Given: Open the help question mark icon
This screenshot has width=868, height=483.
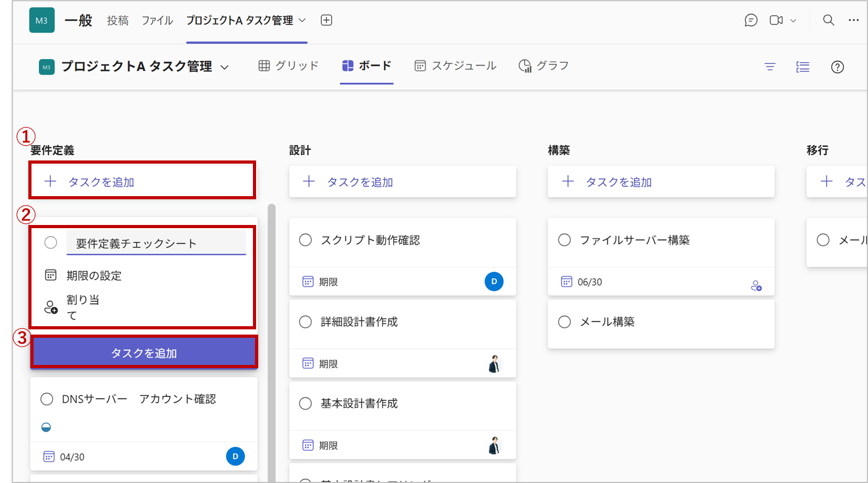Looking at the screenshot, I should [x=837, y=67].
